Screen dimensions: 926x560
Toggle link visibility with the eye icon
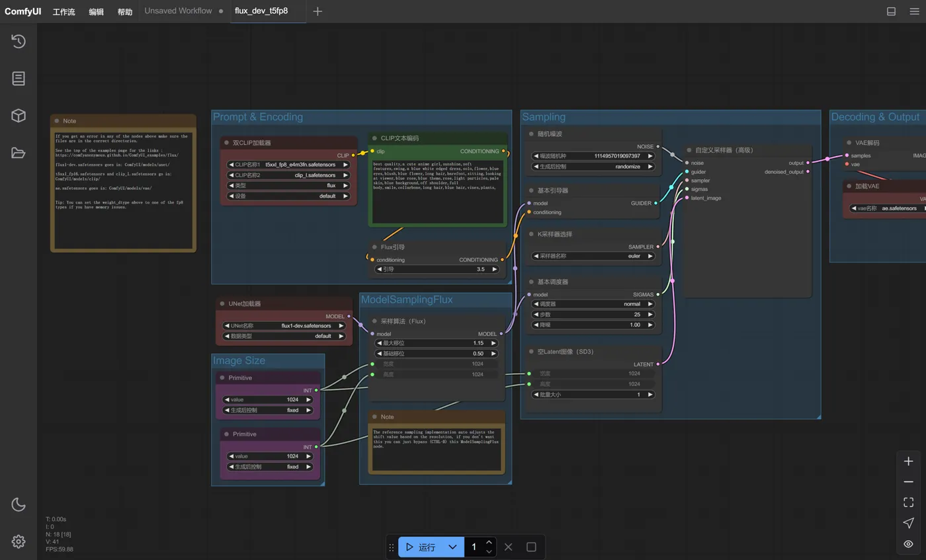click(x=908, y=543)
